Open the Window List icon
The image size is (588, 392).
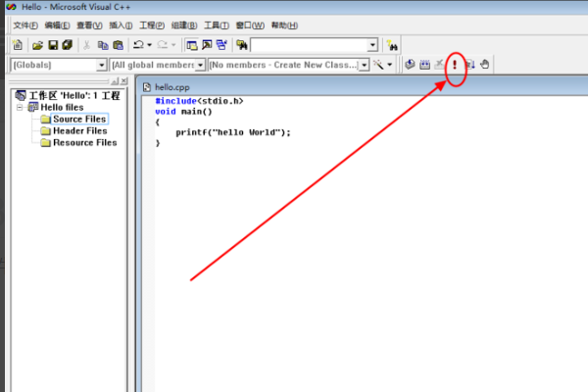tap(222, 45)
